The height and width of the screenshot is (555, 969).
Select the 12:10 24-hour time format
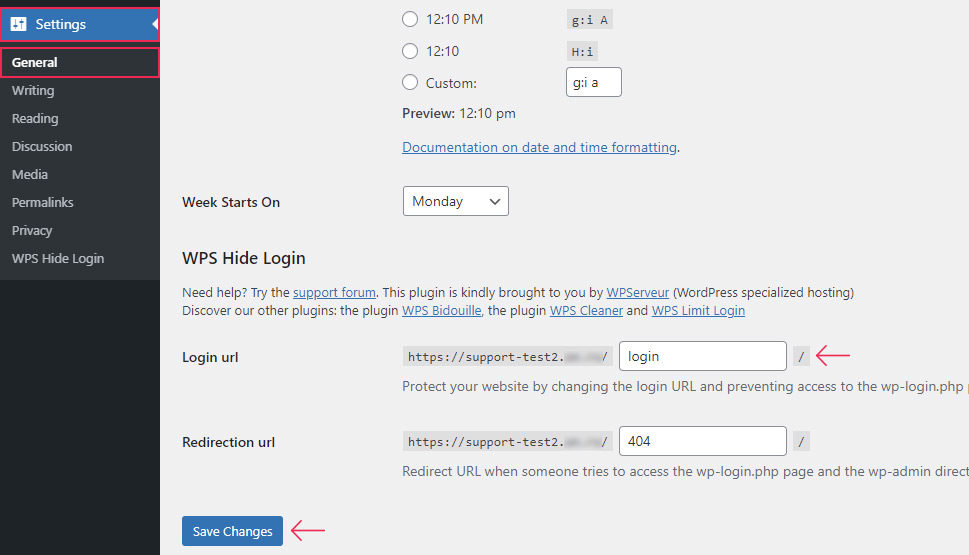410,51
